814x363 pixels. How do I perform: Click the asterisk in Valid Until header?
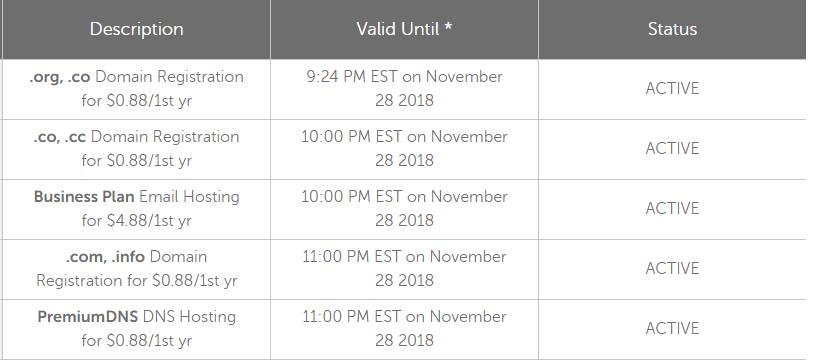pos(447,27)
